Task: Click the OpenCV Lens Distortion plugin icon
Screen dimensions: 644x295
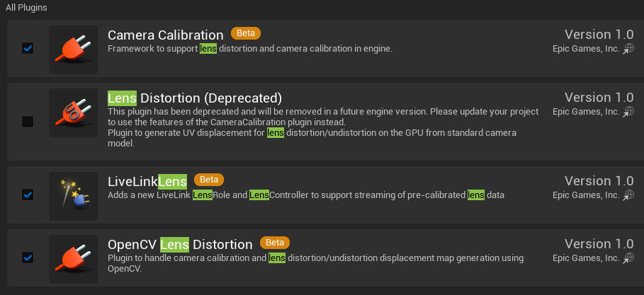Action: coord(73,258)
